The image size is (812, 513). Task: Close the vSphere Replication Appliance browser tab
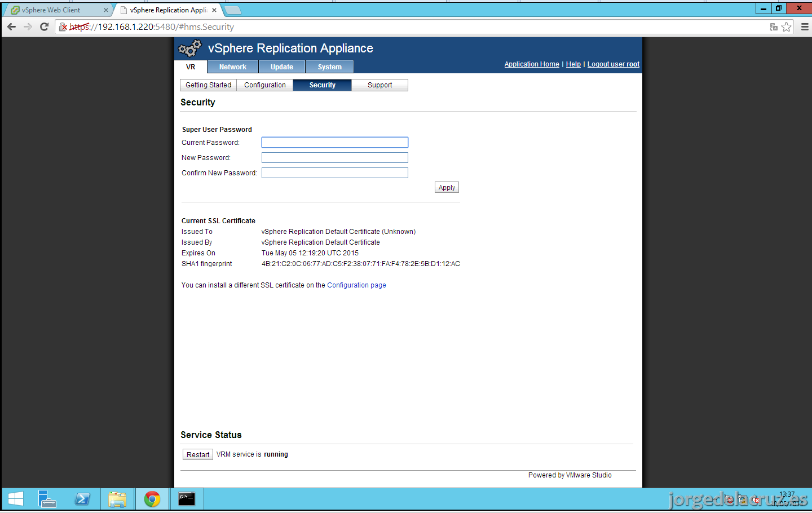coord(214,10)
